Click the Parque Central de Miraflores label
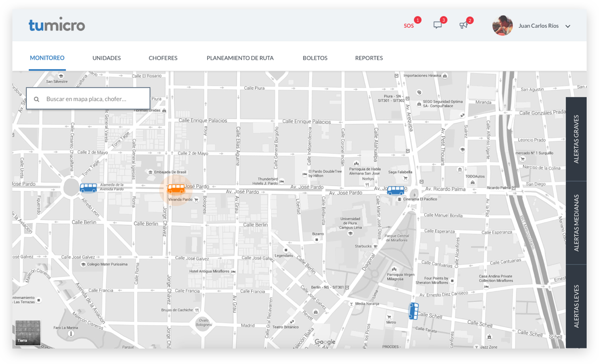 tap(396, 238)
